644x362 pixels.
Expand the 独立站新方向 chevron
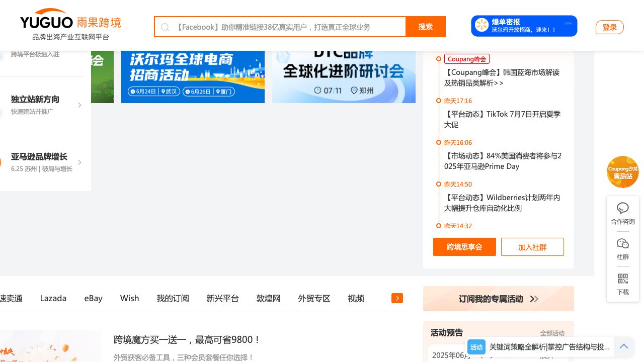[79, 105]
